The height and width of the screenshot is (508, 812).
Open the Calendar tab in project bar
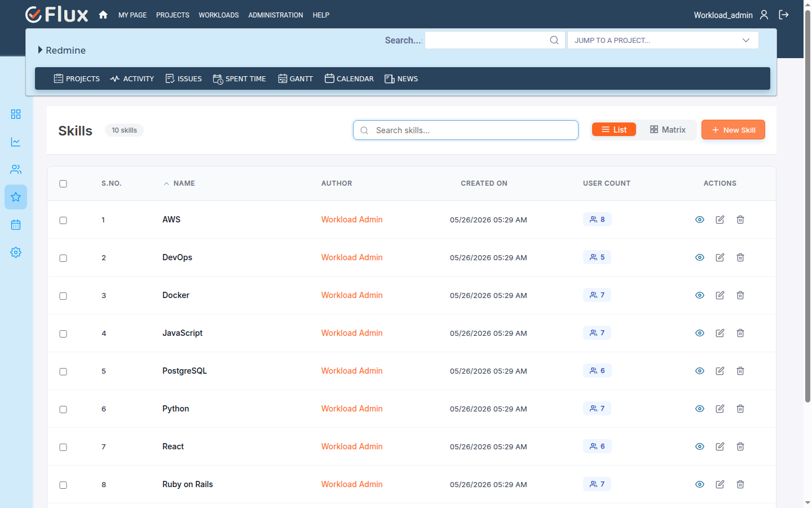349,78
